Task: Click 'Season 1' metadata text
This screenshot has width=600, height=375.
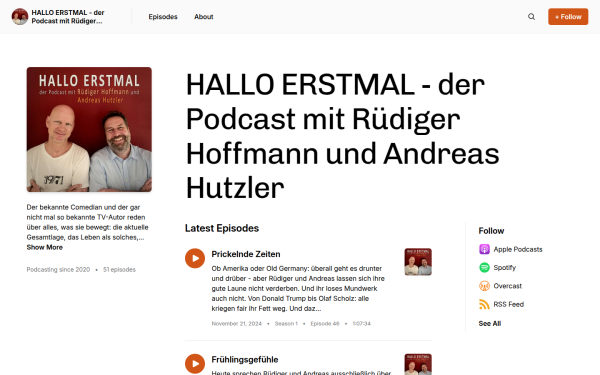Action: [x=286, y=323]
